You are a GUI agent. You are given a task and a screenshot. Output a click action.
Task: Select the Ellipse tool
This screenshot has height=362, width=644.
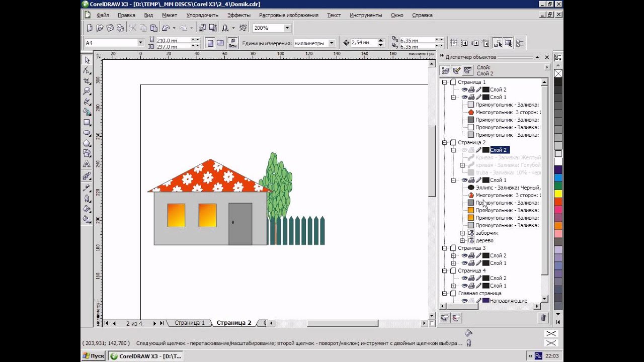click(x=87, y=133)
